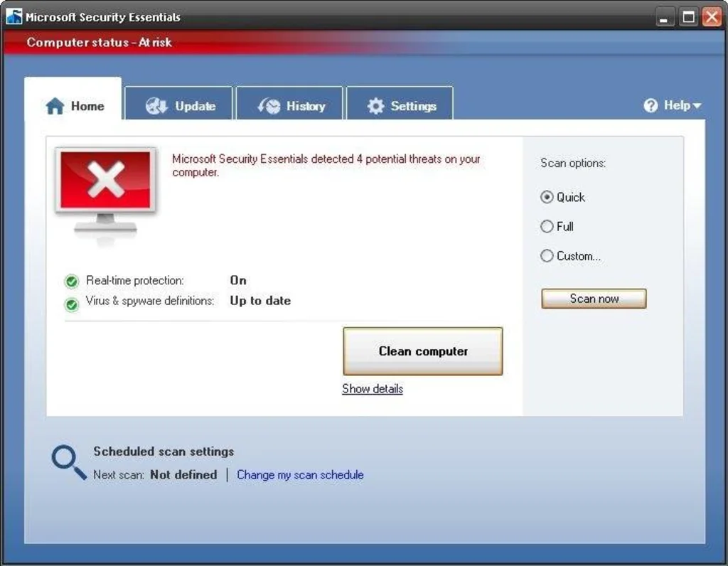This screenshot has height=566, width=728.
Task: Click the Help menu label
Action: point(677,105)
